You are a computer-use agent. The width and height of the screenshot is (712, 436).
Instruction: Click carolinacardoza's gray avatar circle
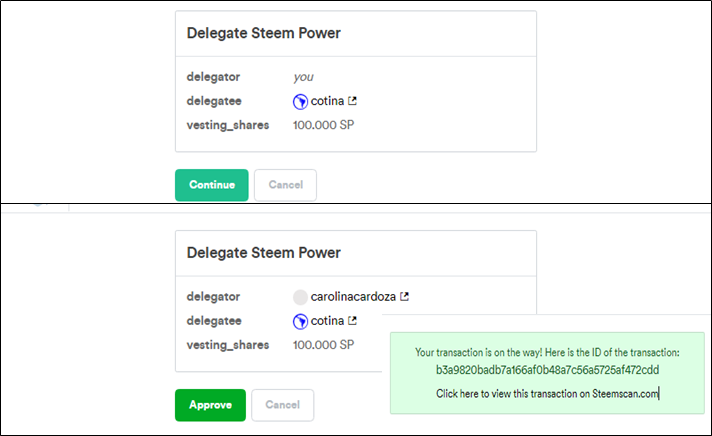(x=300, y=297)
